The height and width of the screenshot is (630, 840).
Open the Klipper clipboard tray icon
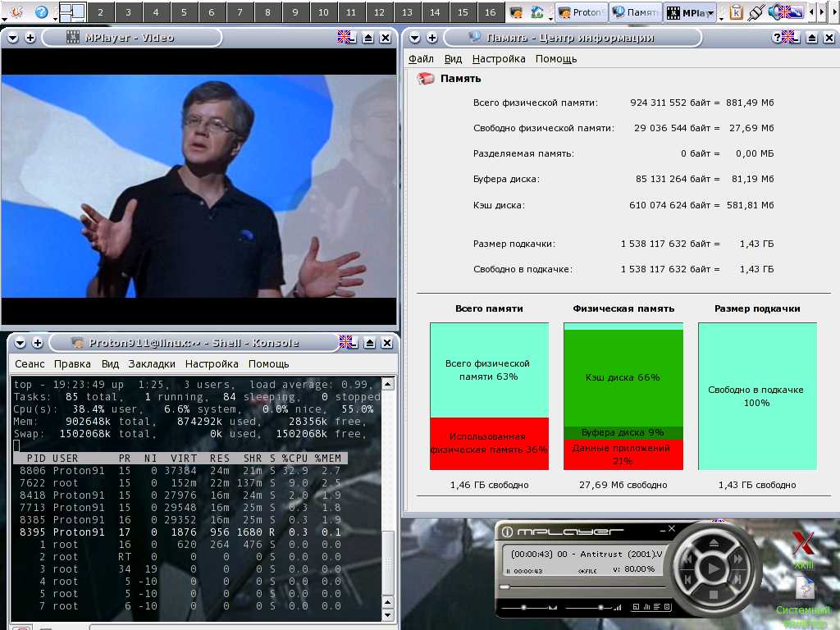point(736,12)
